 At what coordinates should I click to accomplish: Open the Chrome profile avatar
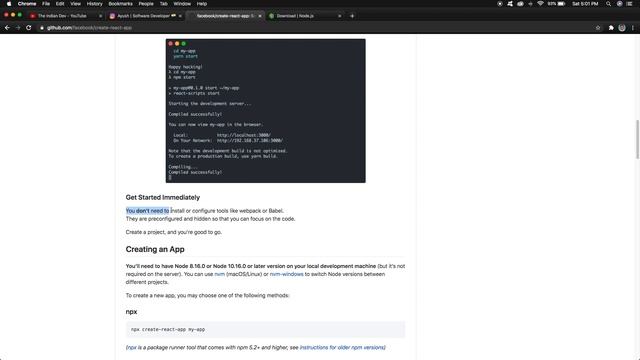point(622,28)
